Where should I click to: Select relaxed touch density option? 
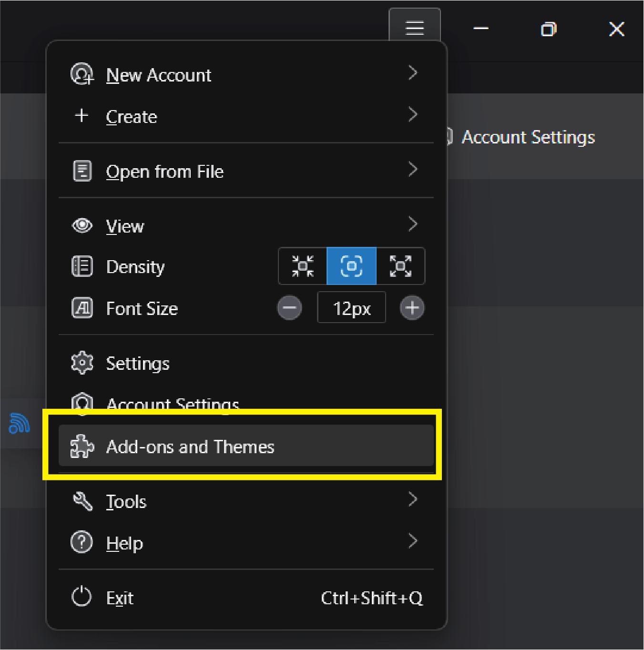pos(400,266)
